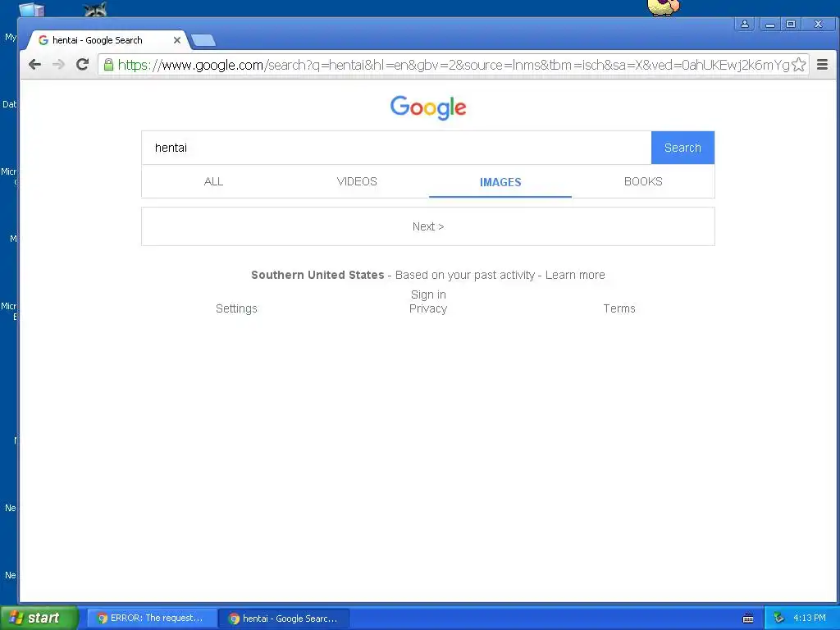The height and width of the screenshot is (630, 840).
Task: Close the hentai - Google Search tab
Action: pos(177,40)
